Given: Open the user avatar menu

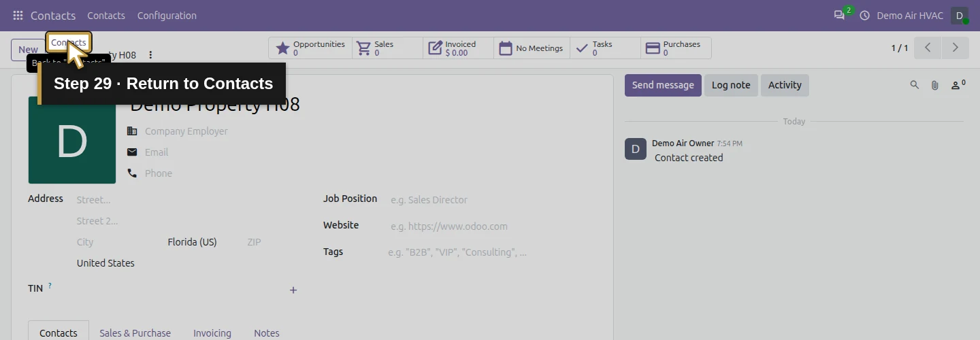Looking at the screenshot, I should [960, 15].
